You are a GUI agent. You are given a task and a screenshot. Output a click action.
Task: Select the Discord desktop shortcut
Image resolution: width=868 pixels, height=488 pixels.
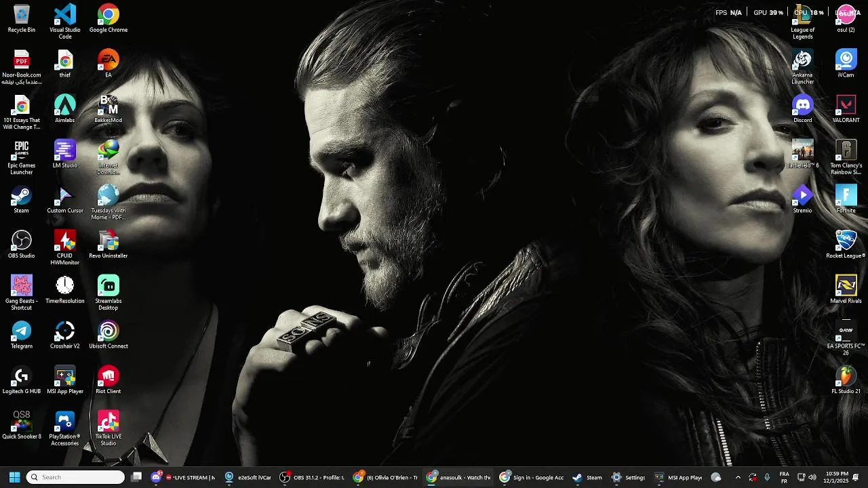point(803,108)
